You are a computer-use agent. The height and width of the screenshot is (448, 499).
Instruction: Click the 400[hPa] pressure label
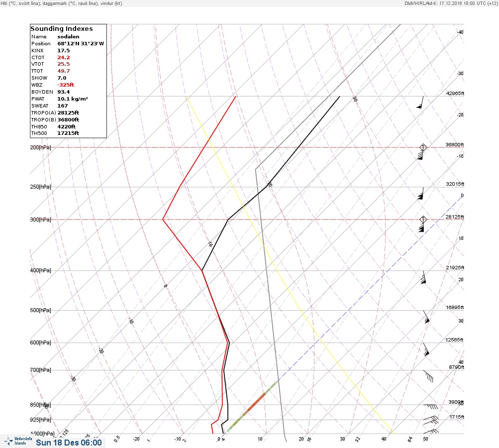(x=40, y=270)
